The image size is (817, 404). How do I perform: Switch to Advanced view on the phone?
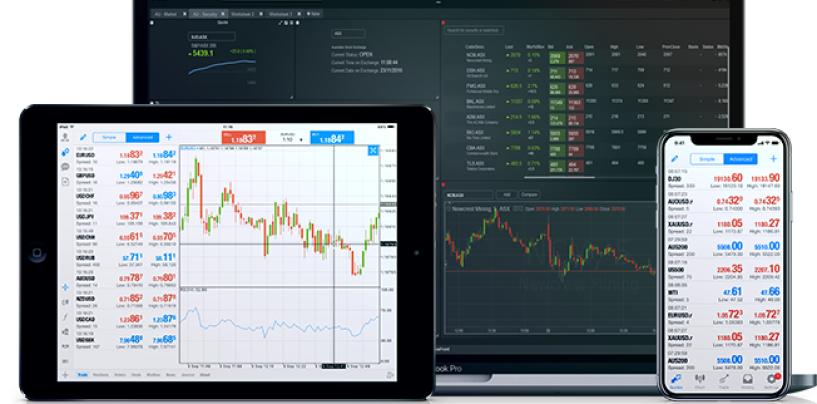pyautogui.click(x=741, y=158)
